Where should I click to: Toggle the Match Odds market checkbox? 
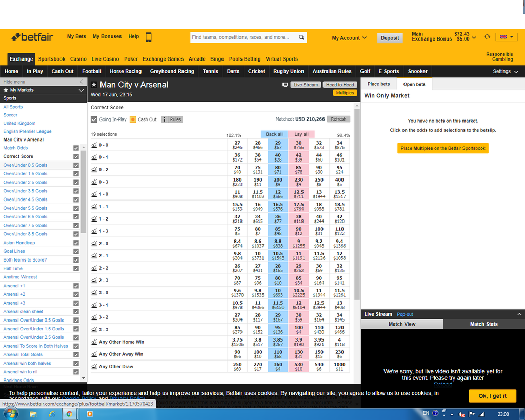76,148
